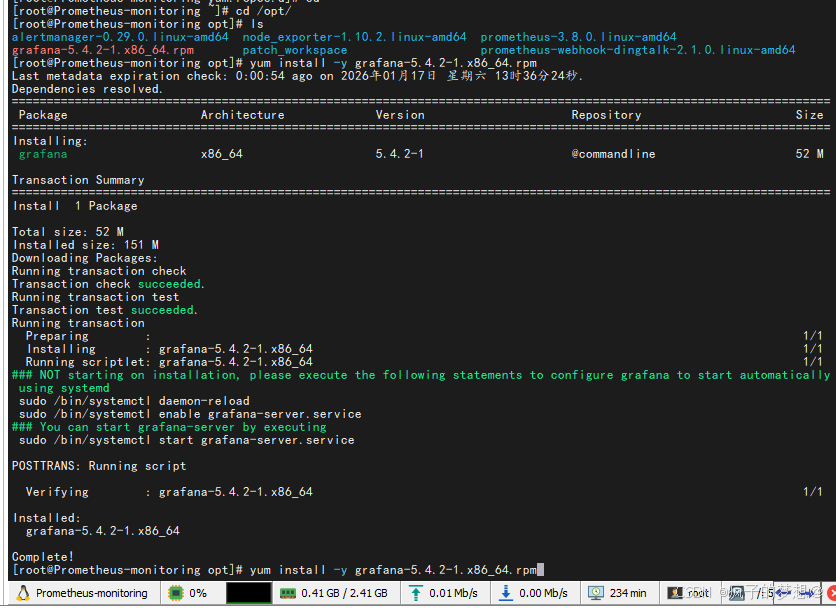This screenshot has height=608, width=836.
Task: Click the green RAM memory icon
Action: tap(288, 593)
